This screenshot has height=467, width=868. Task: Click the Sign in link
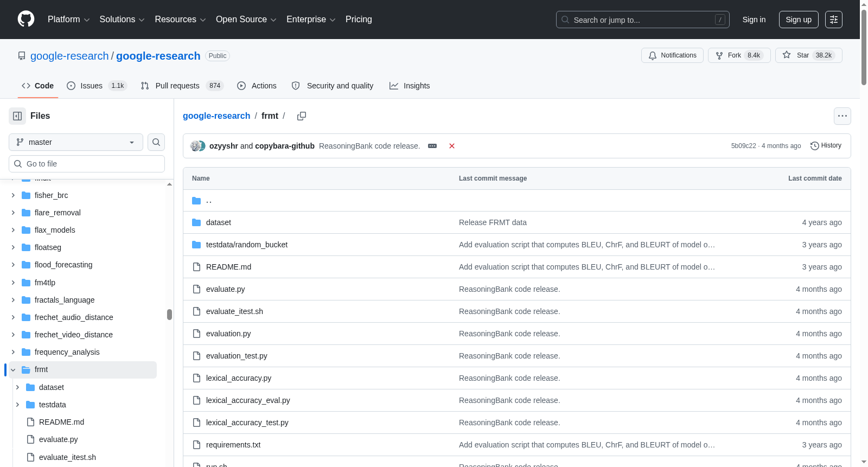coord(754,20)
